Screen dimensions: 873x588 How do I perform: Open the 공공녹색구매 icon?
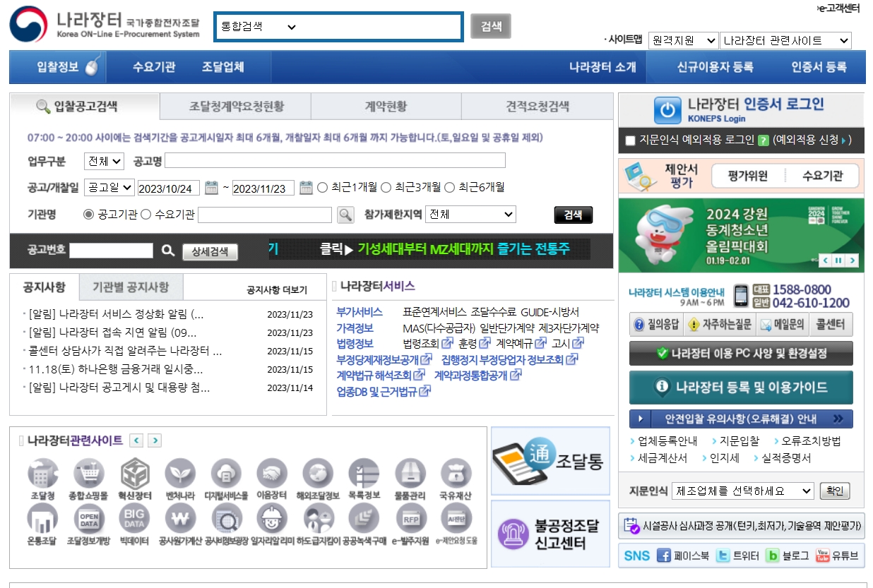pos(364,520)
